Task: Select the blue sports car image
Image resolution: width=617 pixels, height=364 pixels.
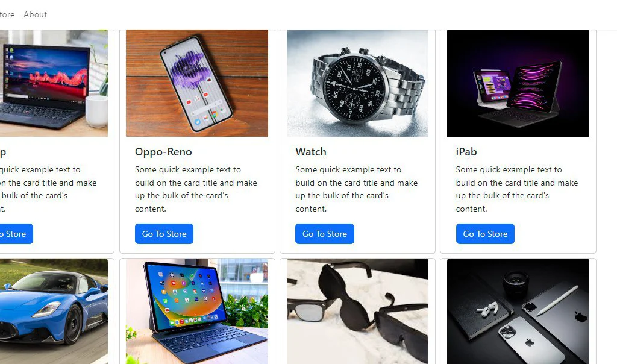Action: point(54,312)
